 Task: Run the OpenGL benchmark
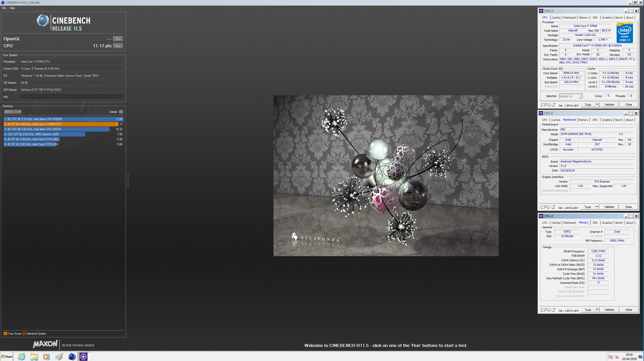pyautogui.click(x=118, y=39)
